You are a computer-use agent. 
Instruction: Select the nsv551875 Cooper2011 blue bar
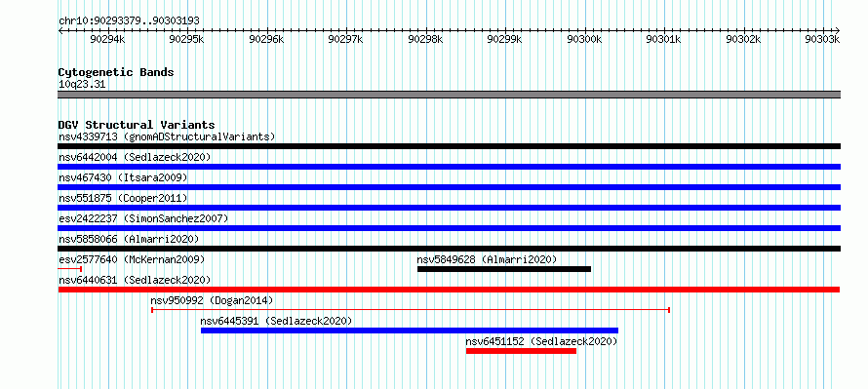coord(449,208)
